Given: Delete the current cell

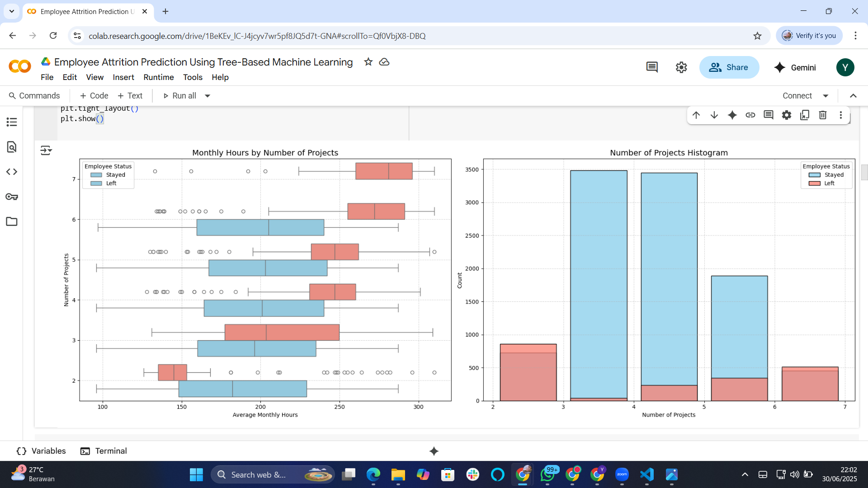Looking at the screenshot, I should 822,115.
